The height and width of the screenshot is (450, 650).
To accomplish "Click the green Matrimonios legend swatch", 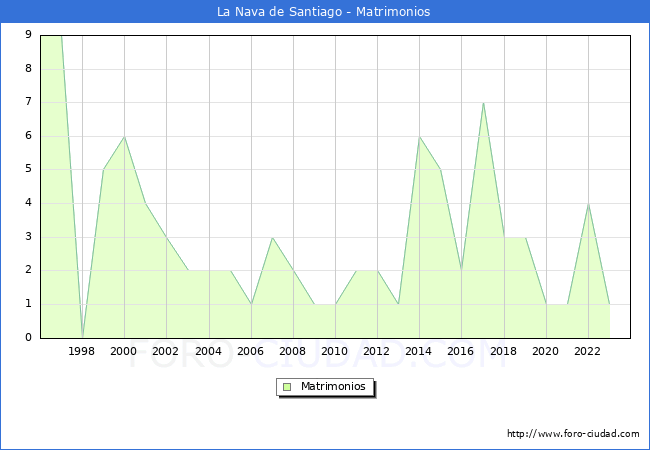I will point(287,387).
